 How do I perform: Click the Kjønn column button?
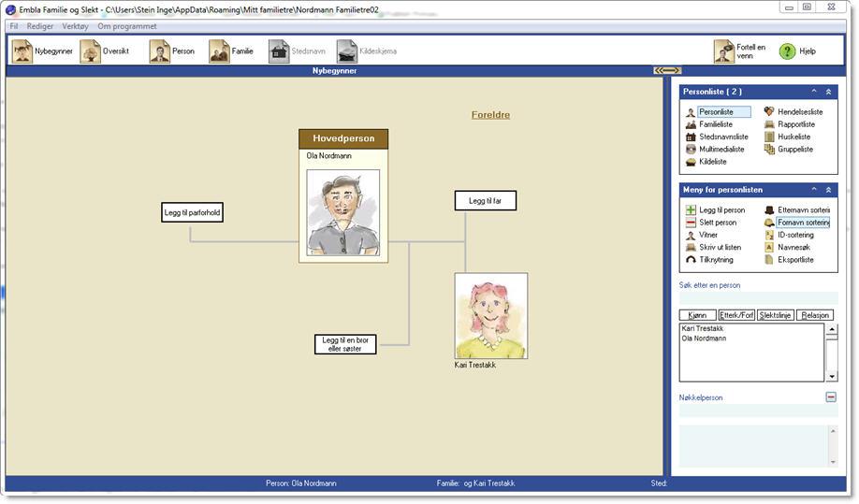[x=697, y=315]
